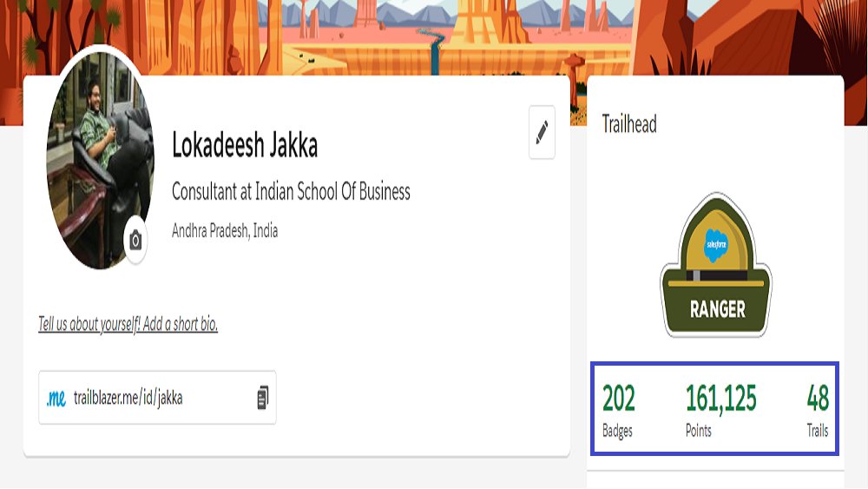Screen dimensions: 868x489
Task: Click the Salesforce cloud logo on hat
Action: (x=716, y=245)
